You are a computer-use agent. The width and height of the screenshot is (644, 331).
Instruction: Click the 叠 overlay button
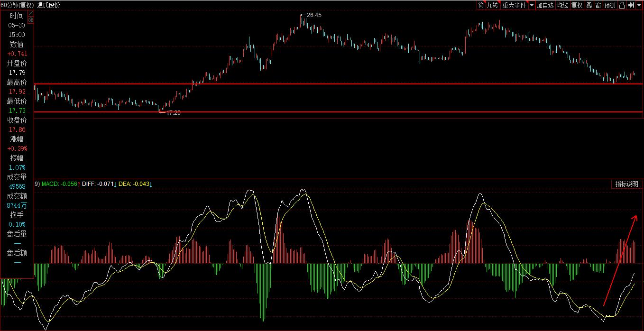(589, 5)
